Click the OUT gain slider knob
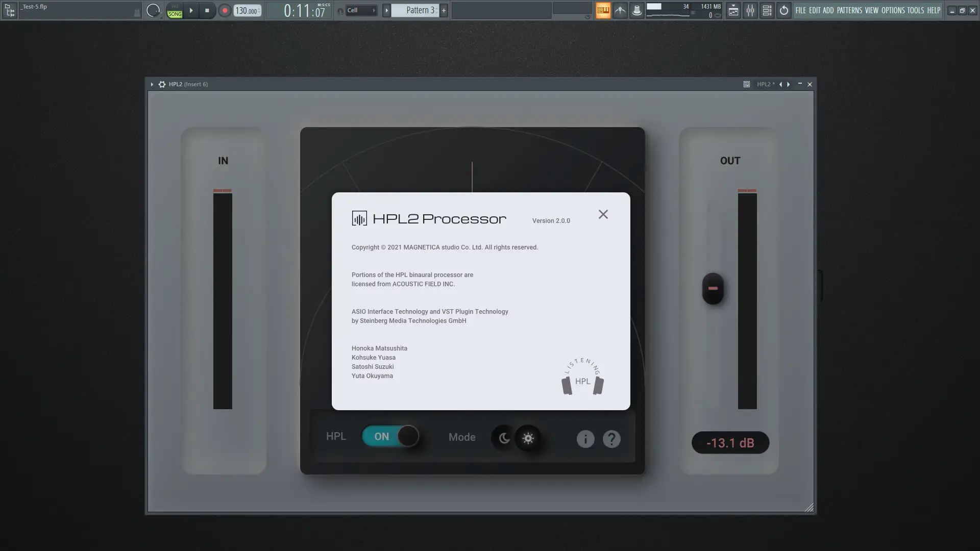Image resolution: width=980 pixels, height=551 pixels. click(713, 289)
